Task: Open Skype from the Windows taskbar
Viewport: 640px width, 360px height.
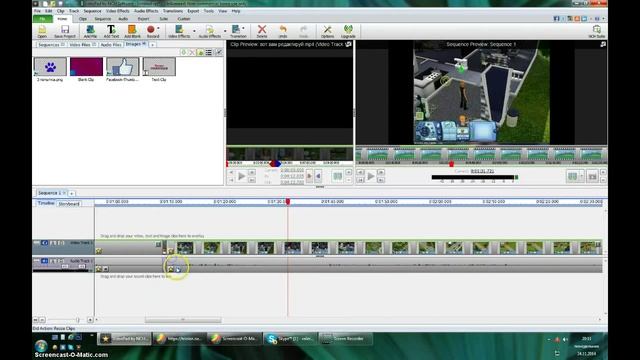Action: point(290,338)
